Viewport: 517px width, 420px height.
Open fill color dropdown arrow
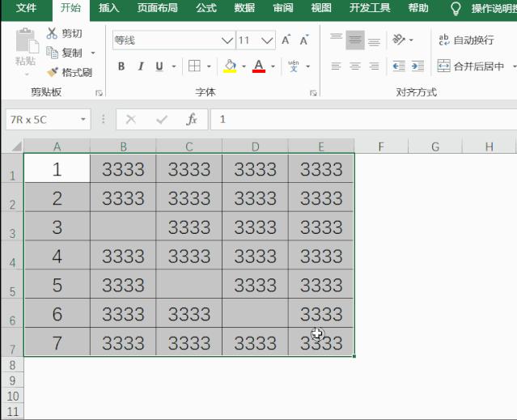(244, 66)
